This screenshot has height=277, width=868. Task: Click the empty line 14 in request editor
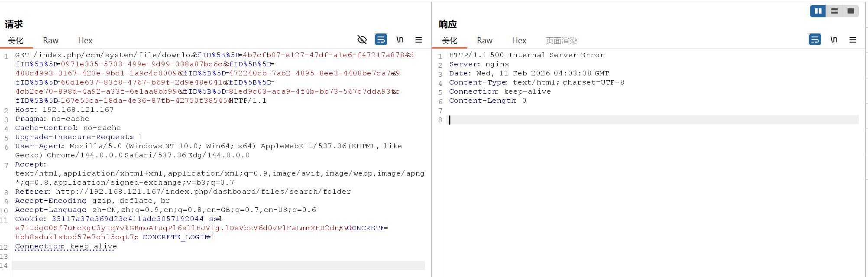(x=217, y=265)
